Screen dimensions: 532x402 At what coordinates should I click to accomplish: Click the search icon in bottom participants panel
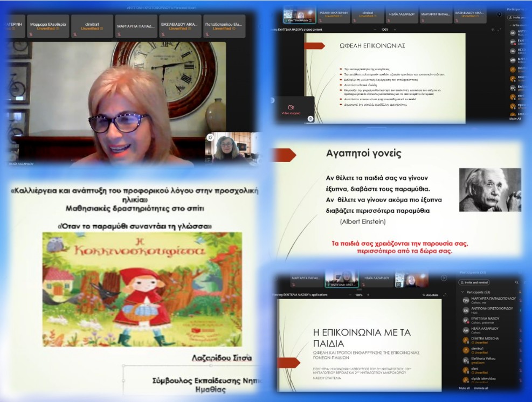pos(517,282)
